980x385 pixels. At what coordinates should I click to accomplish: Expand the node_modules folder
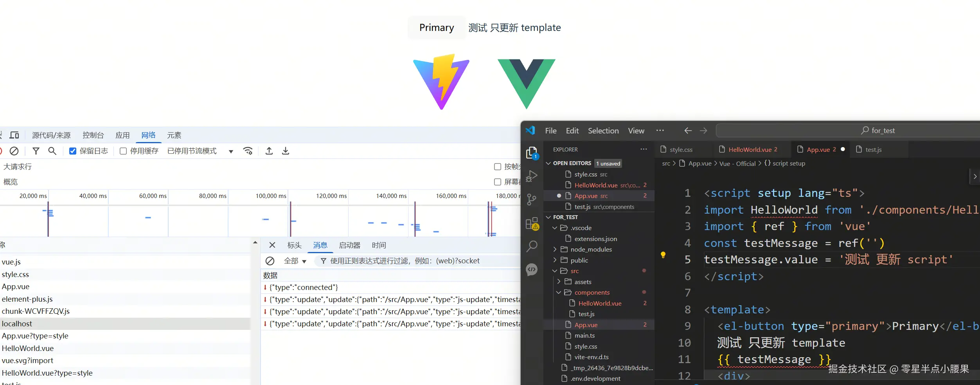(555, 249)
